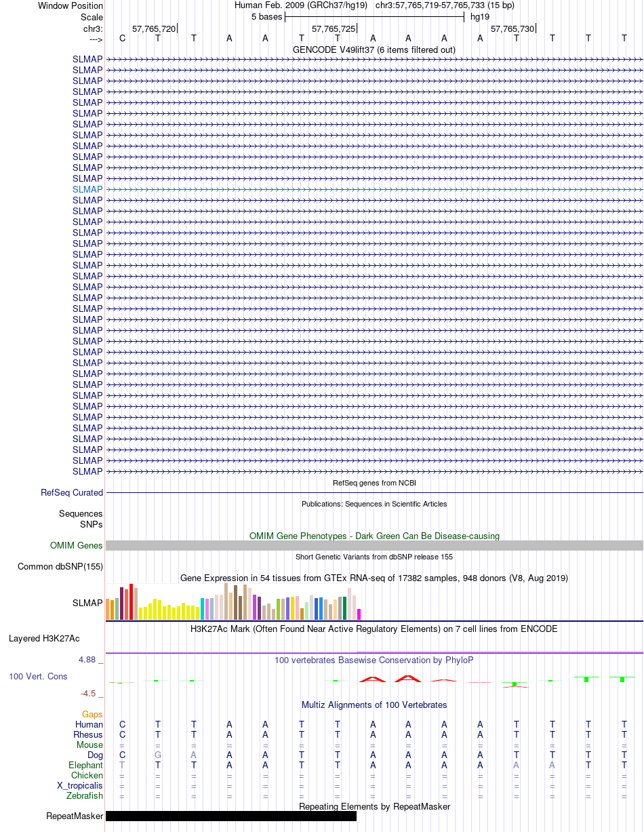
Task: Open Repeating Elements by RepeatMasker title
Action: [x=374, y=806]
